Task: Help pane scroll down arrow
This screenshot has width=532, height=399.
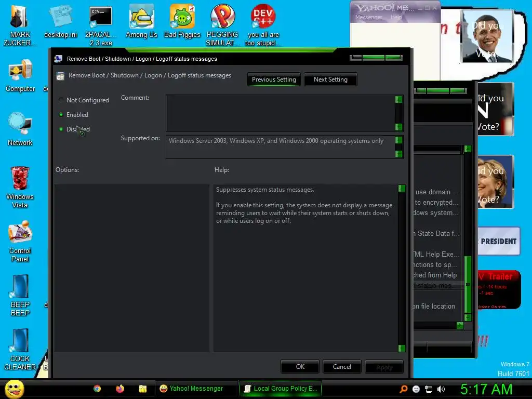Action: 402,348
